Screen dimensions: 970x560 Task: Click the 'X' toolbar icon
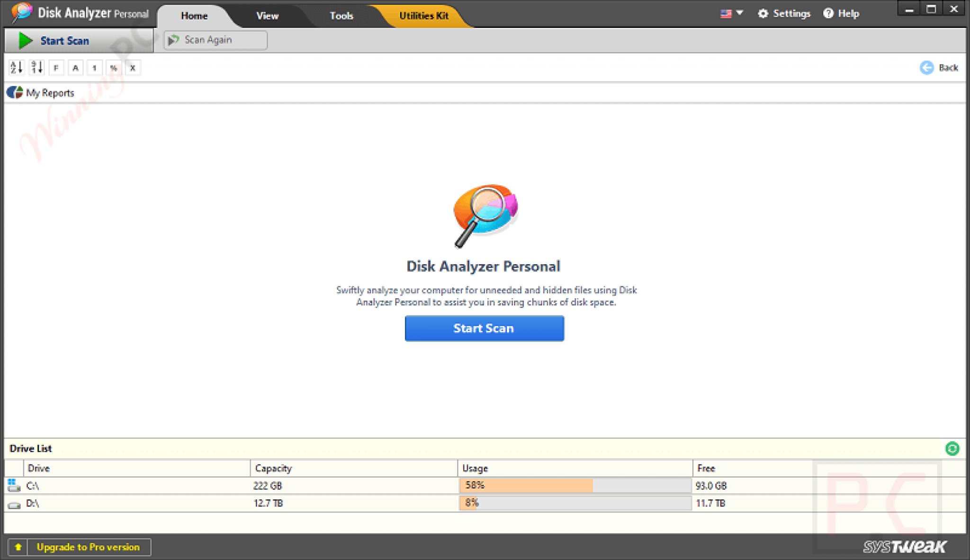[x=133, y=68]
